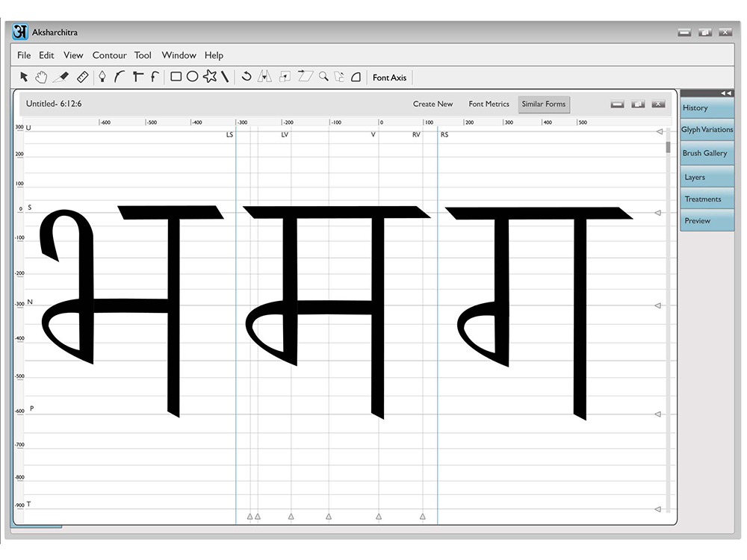This screenshot has height=560, width=747.
Task: Click the scale transform icon
Action: point(285,77)
